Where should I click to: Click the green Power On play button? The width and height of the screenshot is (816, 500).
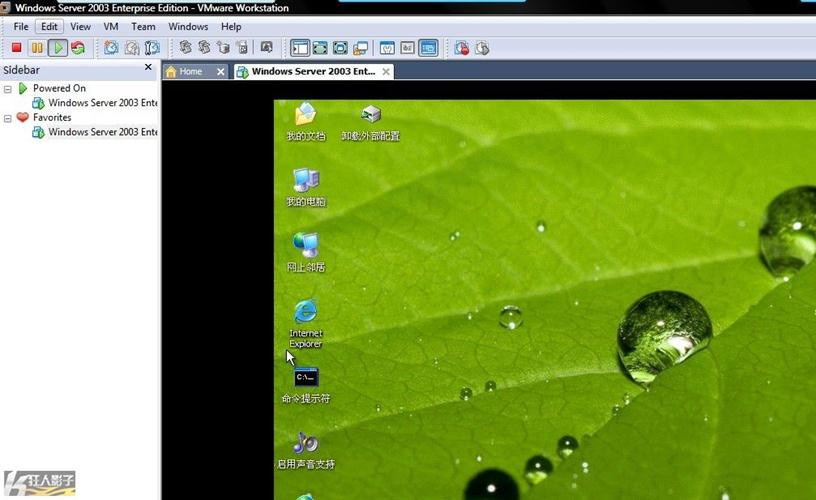point(58,48)
